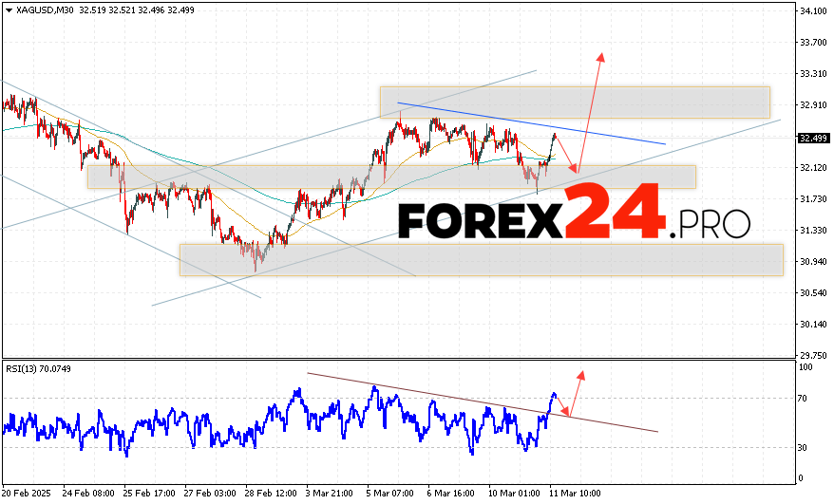This screenshot has width=834, height=504.
Task: Click the downward red arrowhead in RSI panel
Action: pos(567,412)
